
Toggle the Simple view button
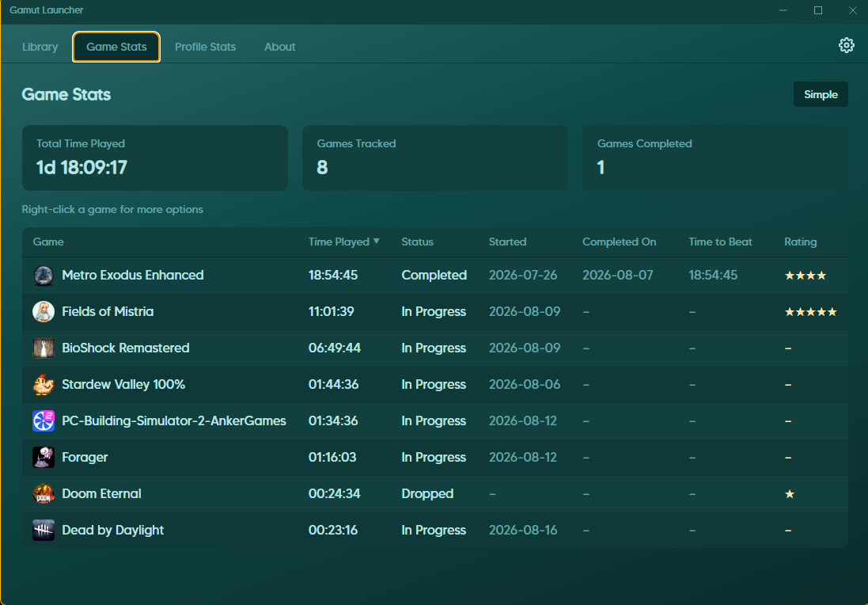pos(821,94)
